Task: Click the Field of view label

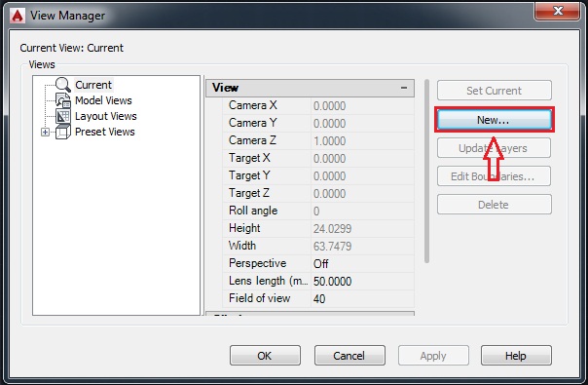Action: coord(260,298)
